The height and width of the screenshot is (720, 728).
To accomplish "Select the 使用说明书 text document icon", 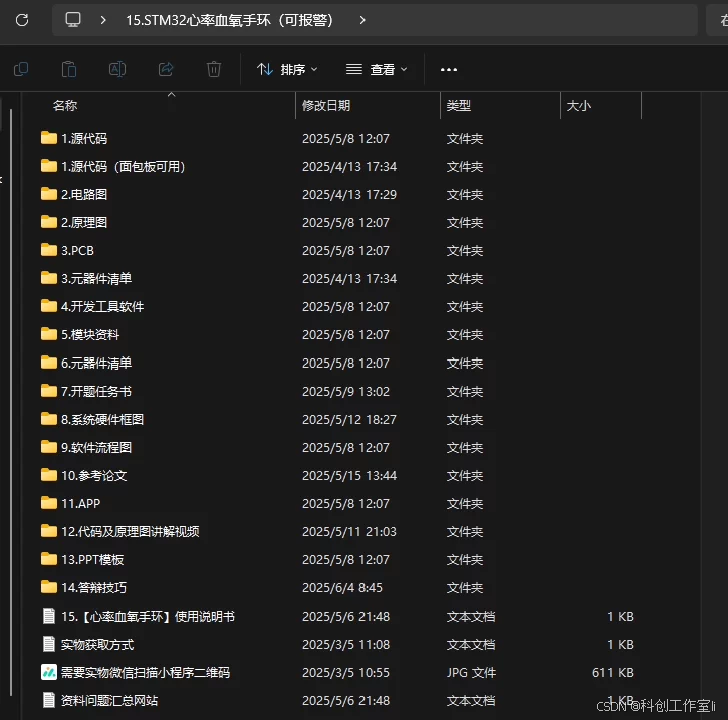I will click(49, 616).
